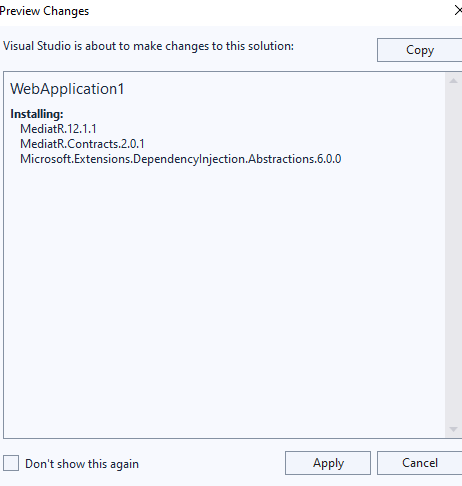Screen dimensions: 462x486
Task: Close the Preview Changes dialog with X
Action: point(458,11)
